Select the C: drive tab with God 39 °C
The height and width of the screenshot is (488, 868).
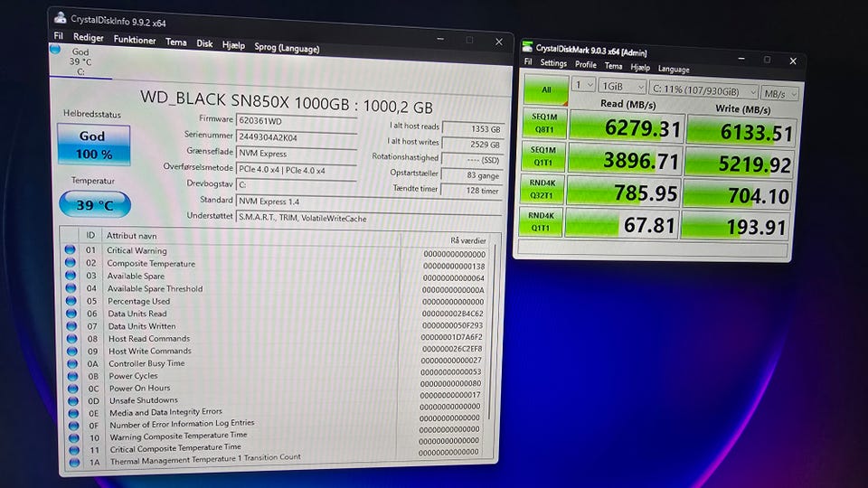pos(80,62)
